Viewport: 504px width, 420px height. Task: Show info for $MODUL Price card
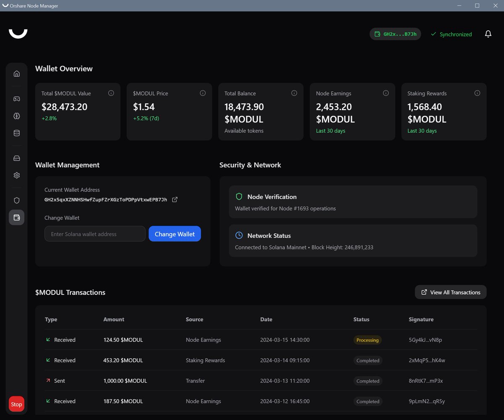(203, 93)
